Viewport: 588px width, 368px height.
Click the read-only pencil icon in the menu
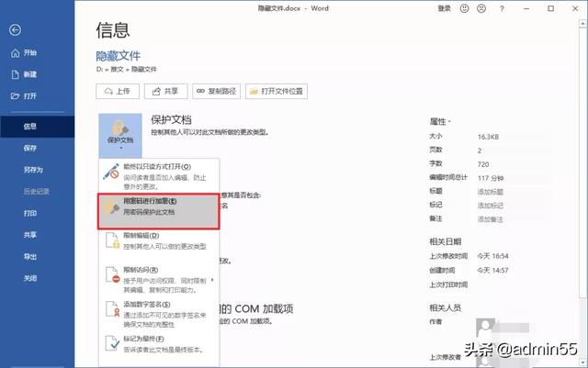(x=111, y=172)
